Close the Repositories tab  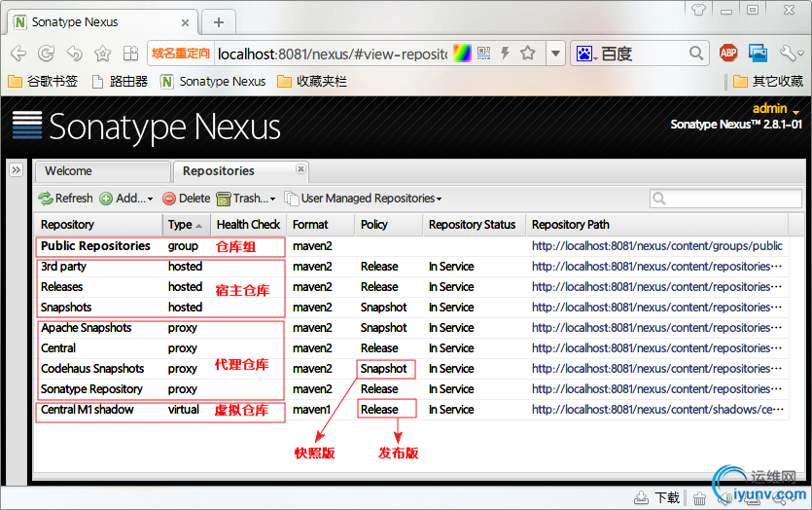[x=300, y=169]
